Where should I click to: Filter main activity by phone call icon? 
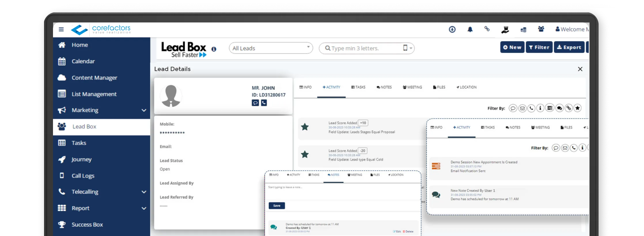(531, 108)
